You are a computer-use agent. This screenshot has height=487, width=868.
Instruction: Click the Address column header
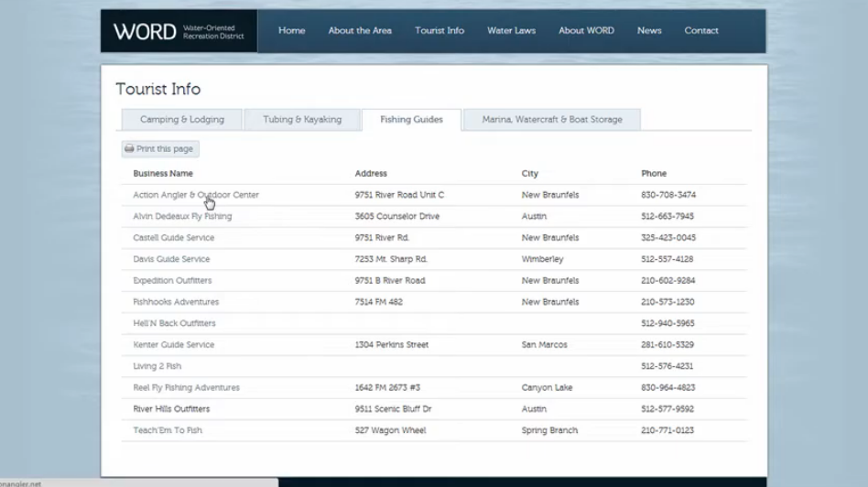point(371,173)
